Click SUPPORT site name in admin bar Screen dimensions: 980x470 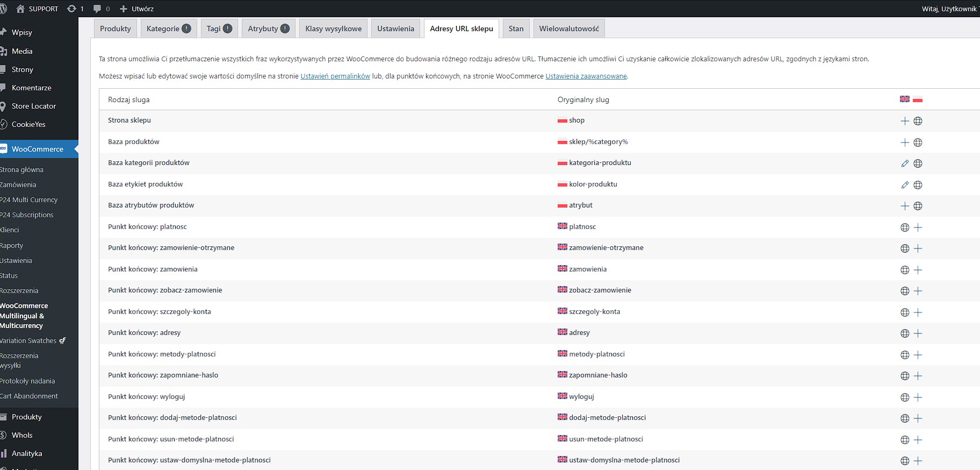[x=37, y=9]
